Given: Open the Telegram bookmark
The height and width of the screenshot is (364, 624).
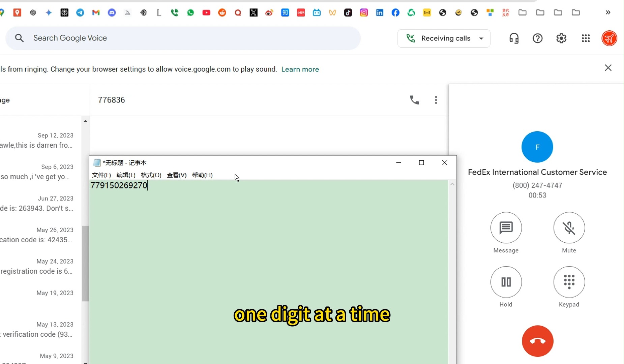Looking at the screenshot, I should coord(80,13).
